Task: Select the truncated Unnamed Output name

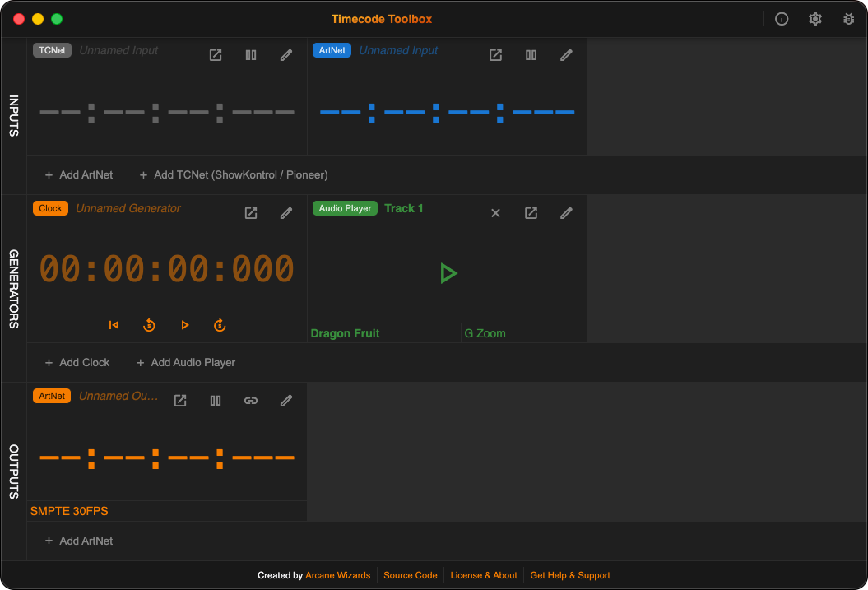Action: pos(118,396)
